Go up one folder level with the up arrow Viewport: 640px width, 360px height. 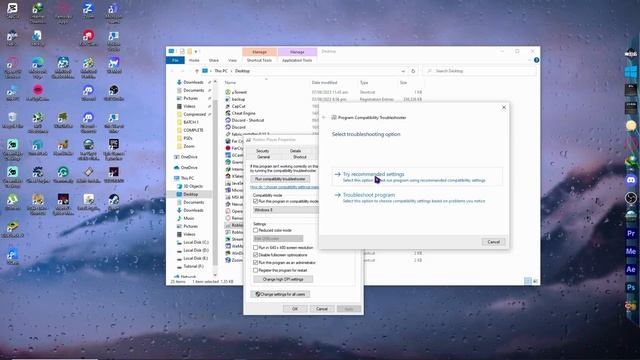[x=197, y=71]
